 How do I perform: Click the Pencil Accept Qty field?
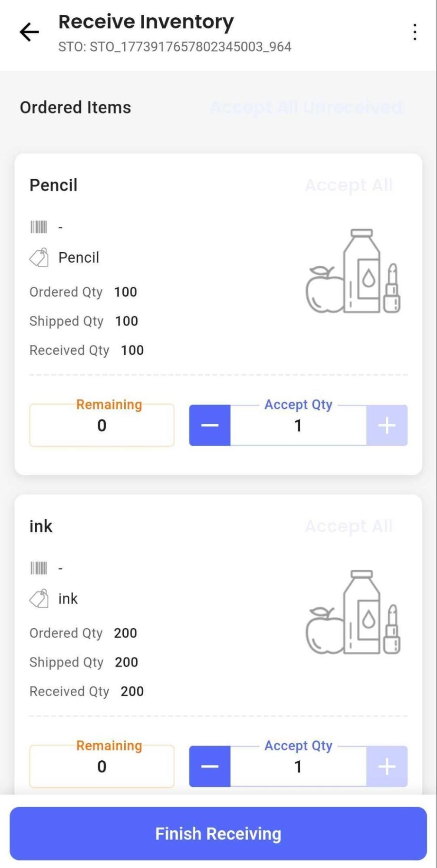point(298,426)
